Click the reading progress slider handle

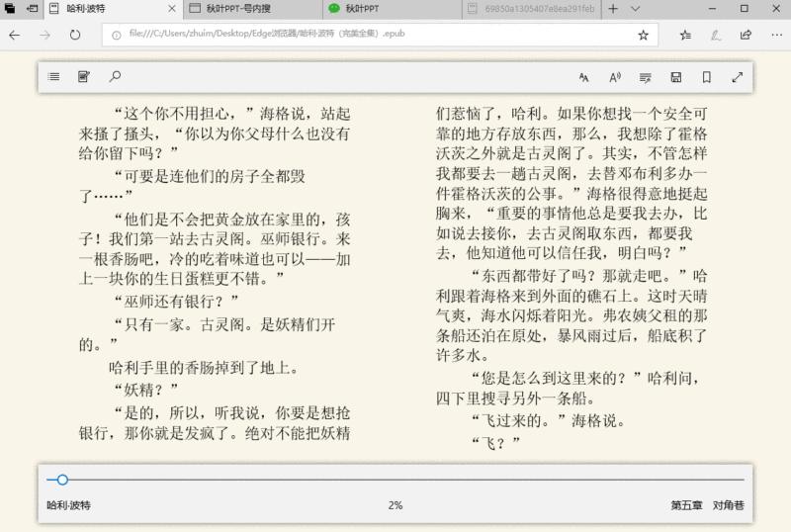tap(62, 480)
